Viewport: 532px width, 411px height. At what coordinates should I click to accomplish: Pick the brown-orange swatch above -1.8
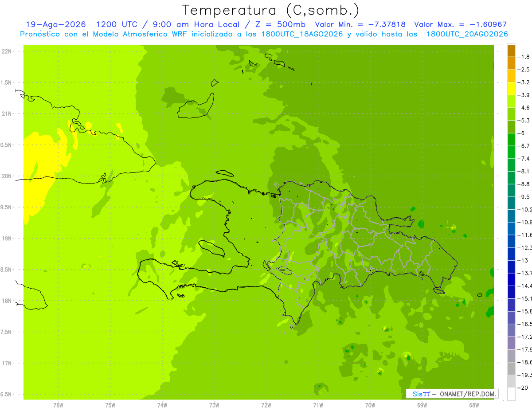511,51
